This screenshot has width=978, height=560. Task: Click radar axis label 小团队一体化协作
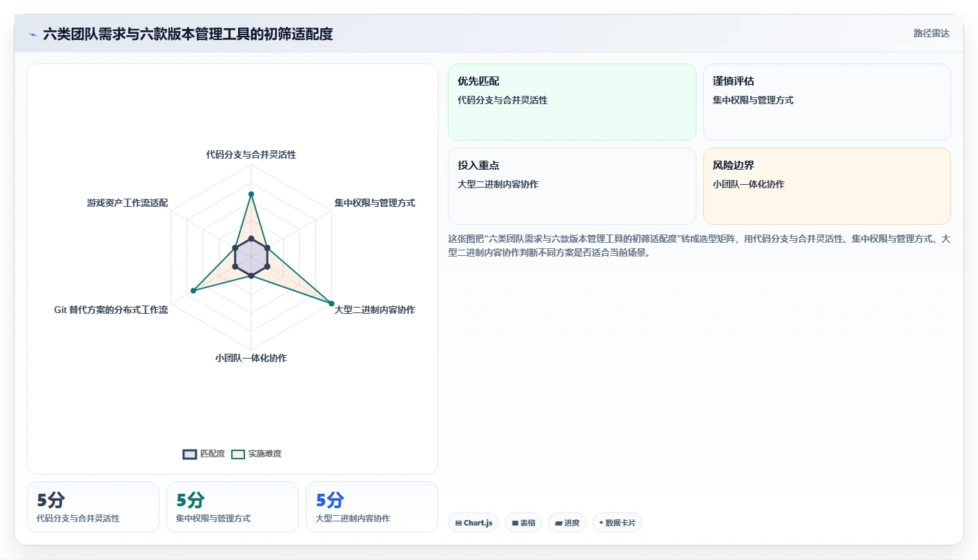click(x=251, y=358)
